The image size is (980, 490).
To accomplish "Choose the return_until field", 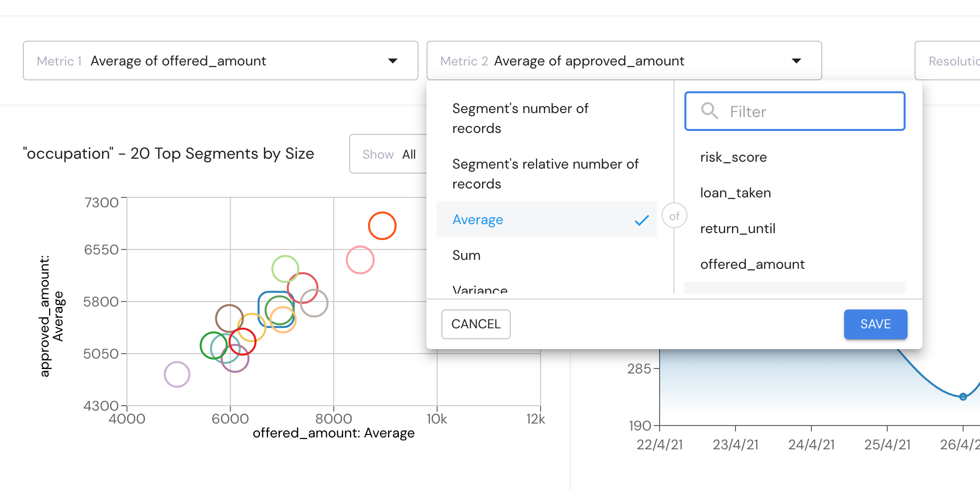I will (x=795, y=229).
